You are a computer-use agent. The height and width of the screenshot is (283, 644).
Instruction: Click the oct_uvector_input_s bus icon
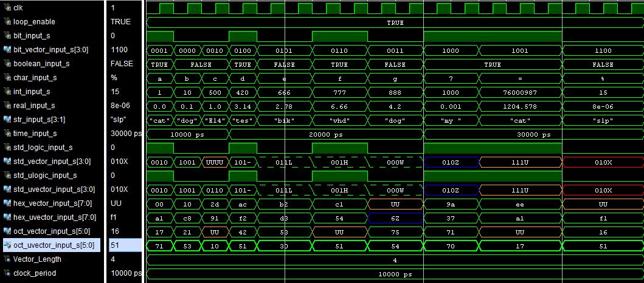tap(7, 245)
